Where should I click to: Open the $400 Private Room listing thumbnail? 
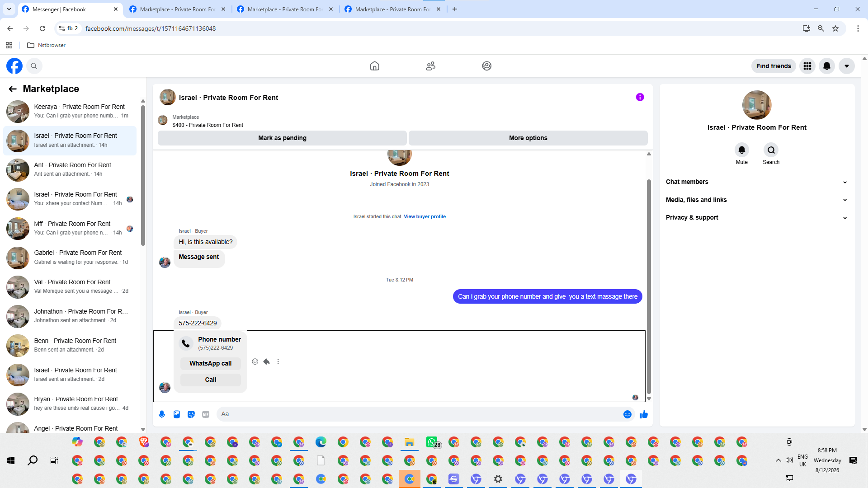[x=163, y=120]
